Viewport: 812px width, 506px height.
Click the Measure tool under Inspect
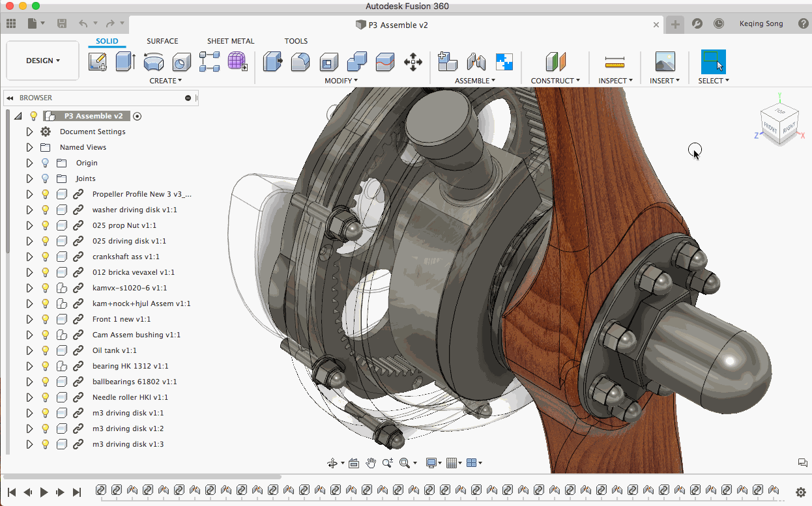point(615,62)
